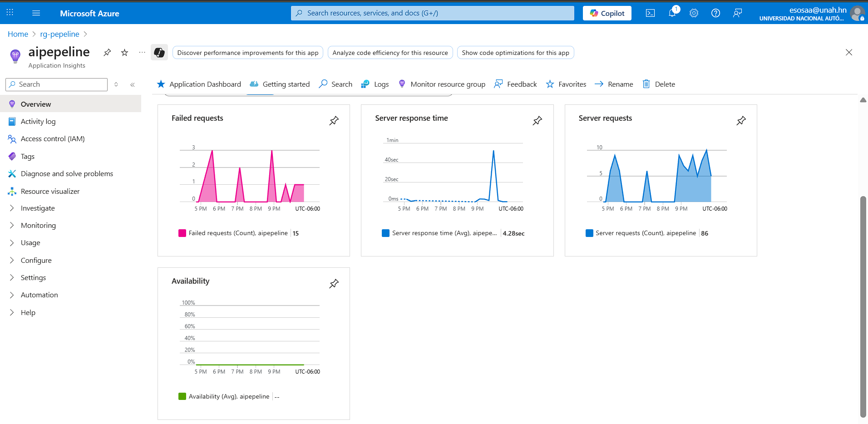Pin the Failed requests chart
The width and height of the screenshot is (868, 424).
point(334,121)
